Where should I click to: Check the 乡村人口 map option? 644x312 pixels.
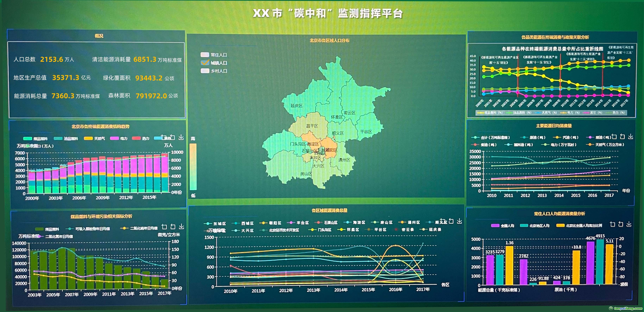pyautogui.click(x=205, y=71)
